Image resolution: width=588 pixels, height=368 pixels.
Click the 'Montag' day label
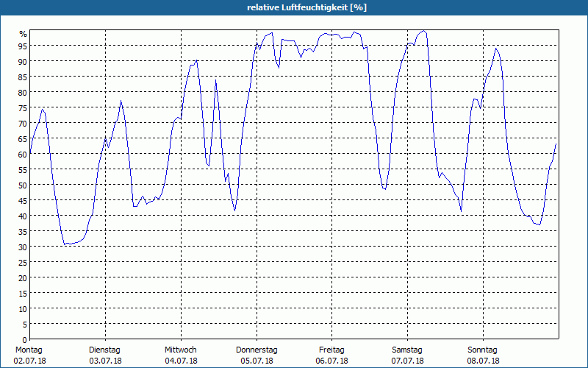29,350
